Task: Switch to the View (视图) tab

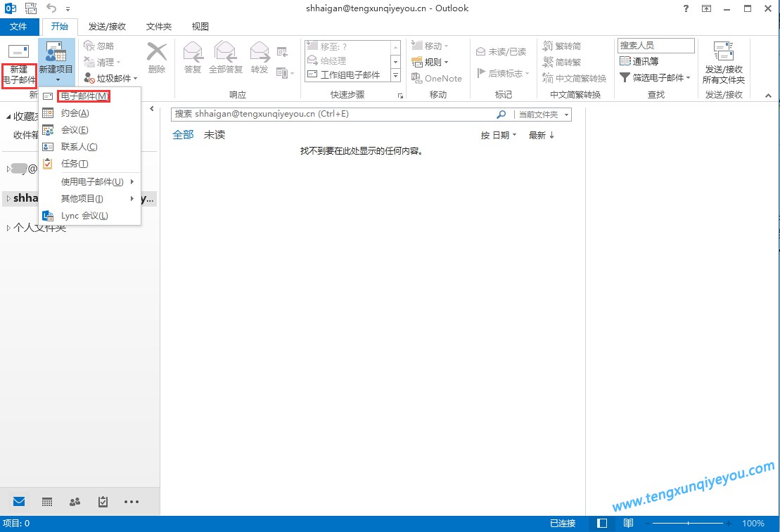Action: coord(200,26)
